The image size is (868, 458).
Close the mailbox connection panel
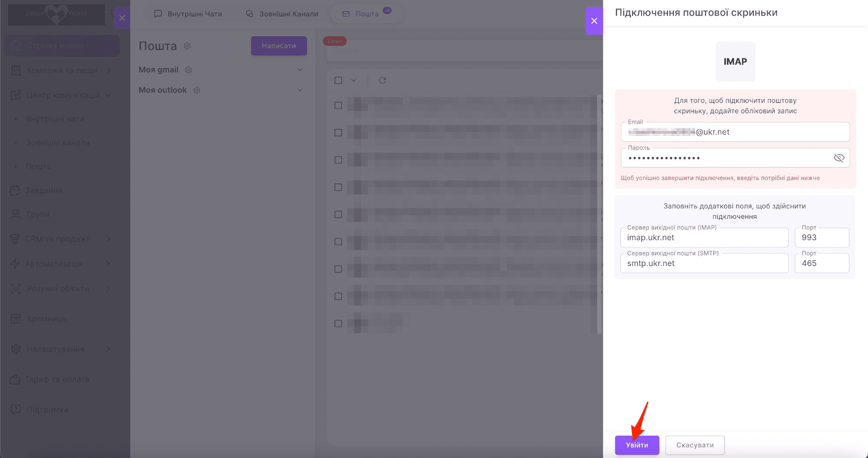click(594, 21)
